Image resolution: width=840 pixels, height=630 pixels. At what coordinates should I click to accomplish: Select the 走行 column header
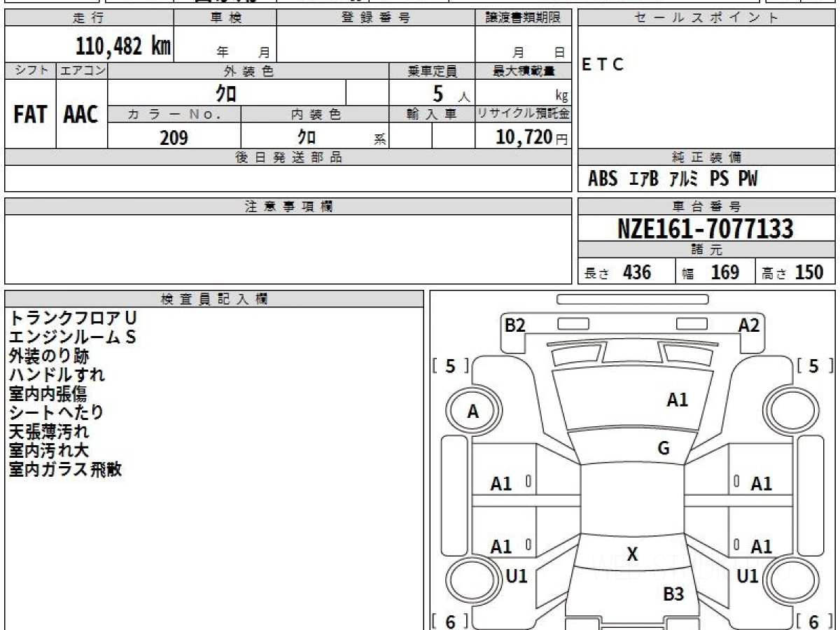tap(89, 18)
